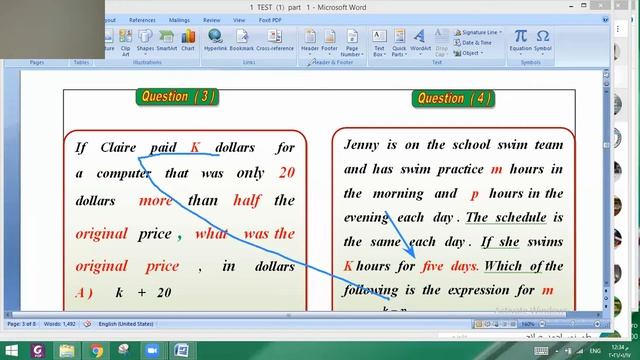Click answer option 'A ) k + 20'
Viewport: 640px width, 360px height.
(123, 292)
